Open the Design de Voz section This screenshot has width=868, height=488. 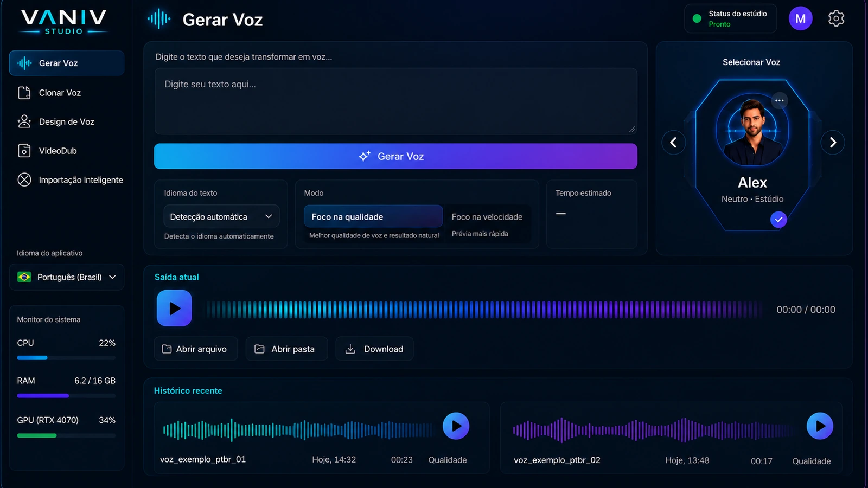66,122
